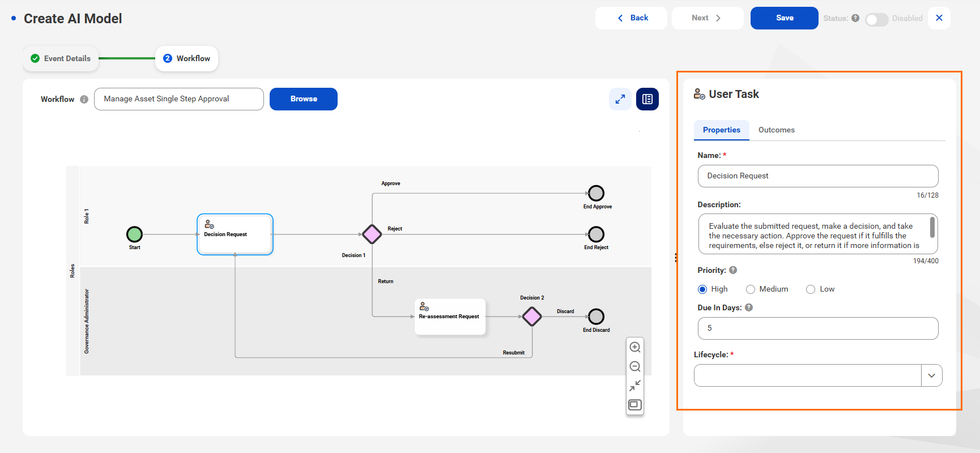Click the collapse arrows icon in zoom toolbar
The width and height of the screenshot is (980, 453).
click(635, 386)
